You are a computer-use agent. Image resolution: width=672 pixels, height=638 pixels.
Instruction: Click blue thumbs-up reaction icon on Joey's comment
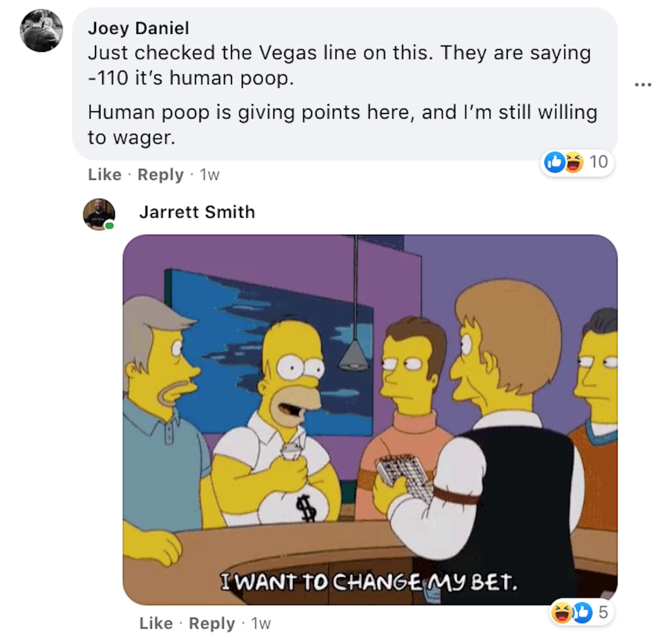(554, 162)
